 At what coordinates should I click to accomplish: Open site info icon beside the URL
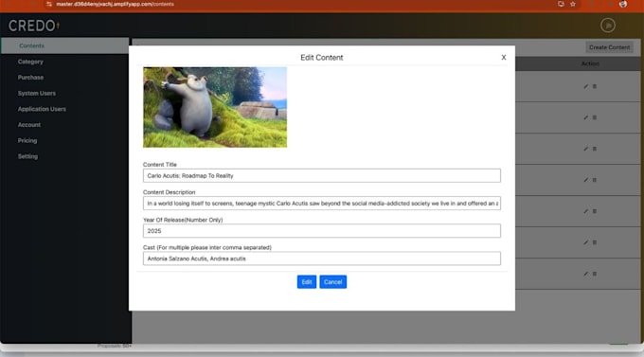pyautogui.click(x=49, y=4)
